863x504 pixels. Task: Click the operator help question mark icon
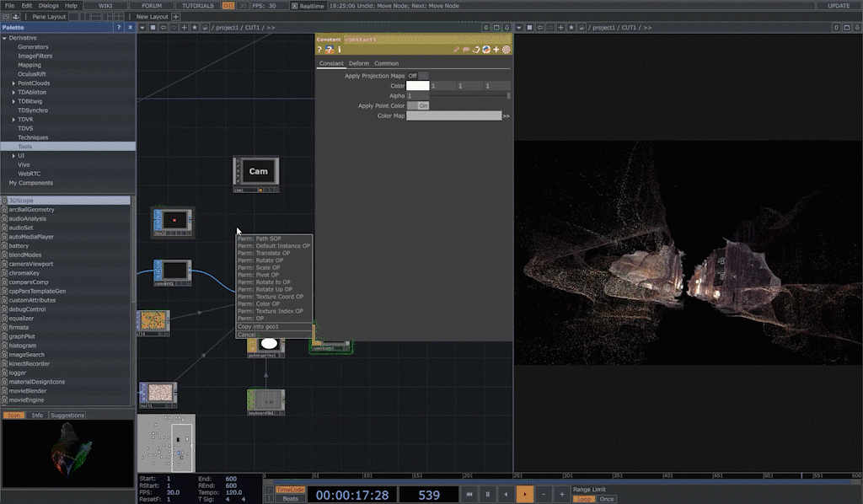pyautogui.click(x=319, y=50)
